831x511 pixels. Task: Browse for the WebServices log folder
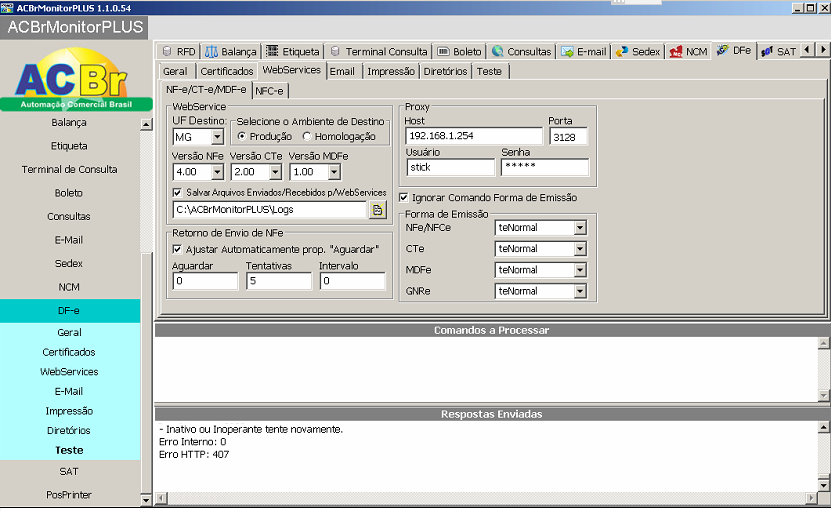[x=377, y=210]
